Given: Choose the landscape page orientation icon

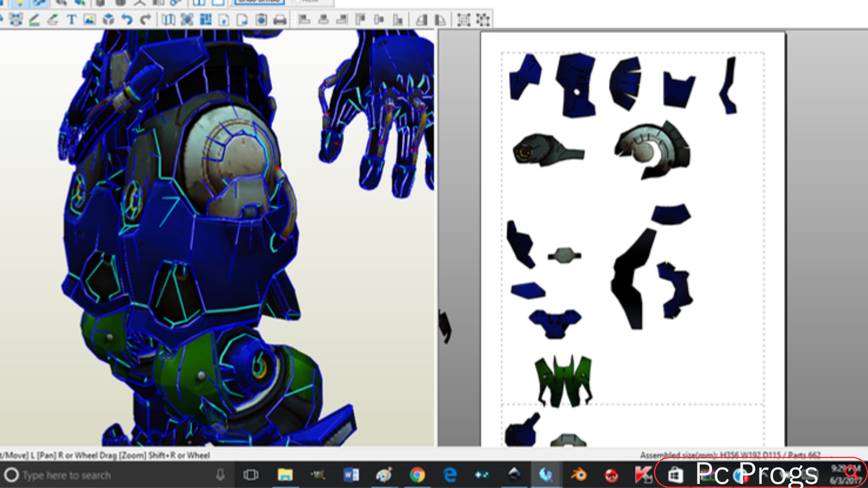Looking at the screenshot, I should tap(242, 20).
